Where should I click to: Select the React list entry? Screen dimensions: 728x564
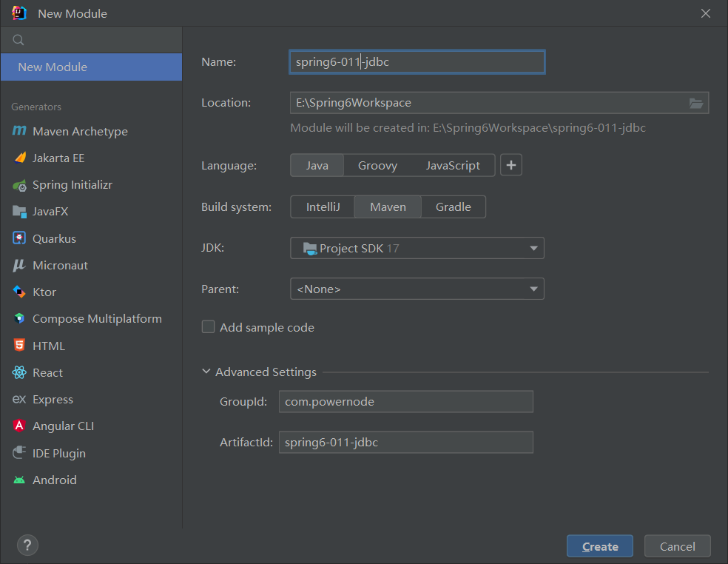[x=92, y=372]
